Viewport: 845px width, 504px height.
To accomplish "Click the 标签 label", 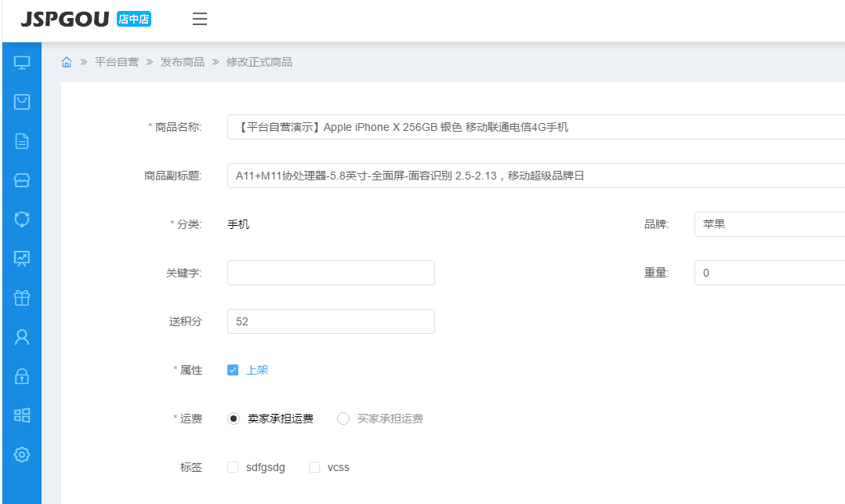I will point(190,467).
